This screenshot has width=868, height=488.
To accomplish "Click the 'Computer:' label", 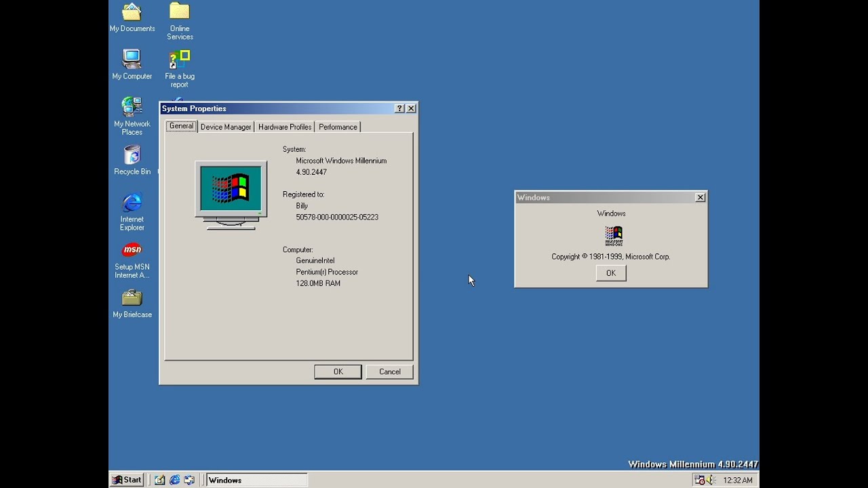I will coord(298,249).
